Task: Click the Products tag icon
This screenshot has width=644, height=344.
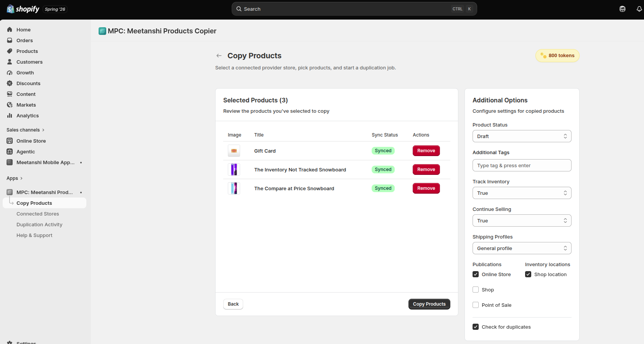Action: coord(10,51)
